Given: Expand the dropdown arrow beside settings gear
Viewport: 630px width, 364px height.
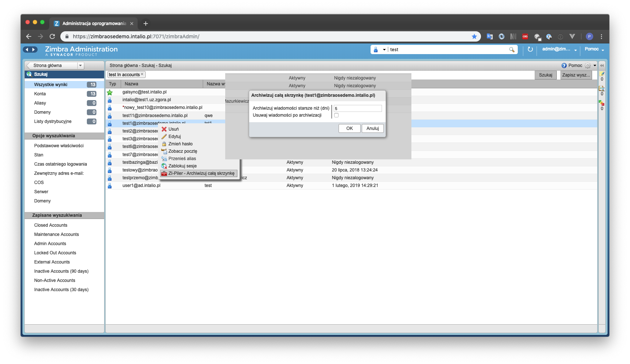Looking at the screenshot, I should click(x=595, y=66).
